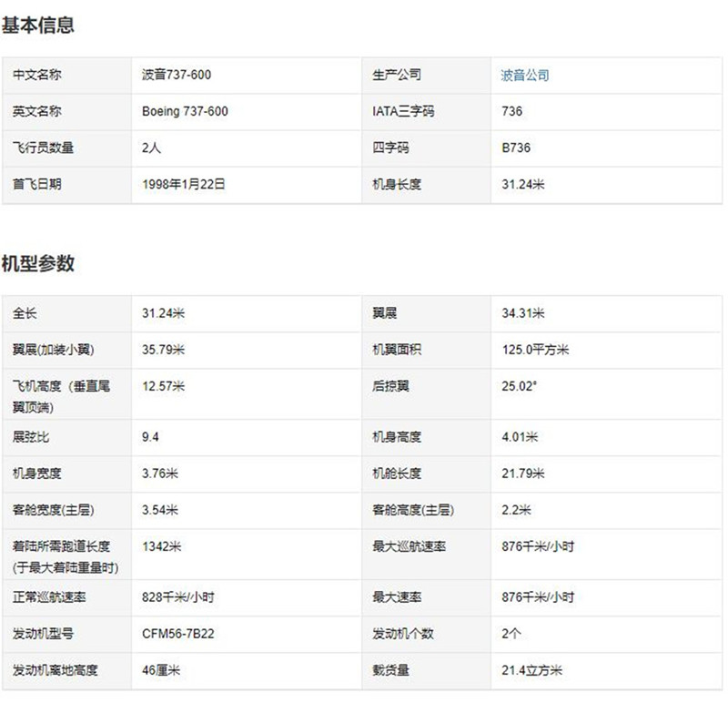
Task: Click the IATA三字码 label
Action: [403, 111]
